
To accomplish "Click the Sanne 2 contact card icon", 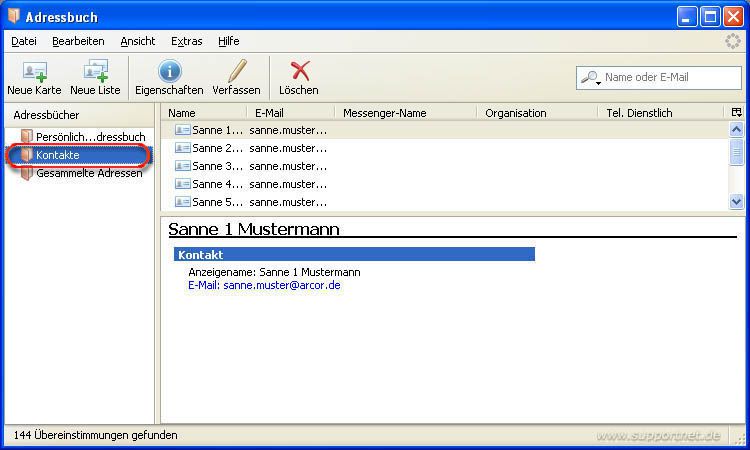I will (x=183, y=148).
